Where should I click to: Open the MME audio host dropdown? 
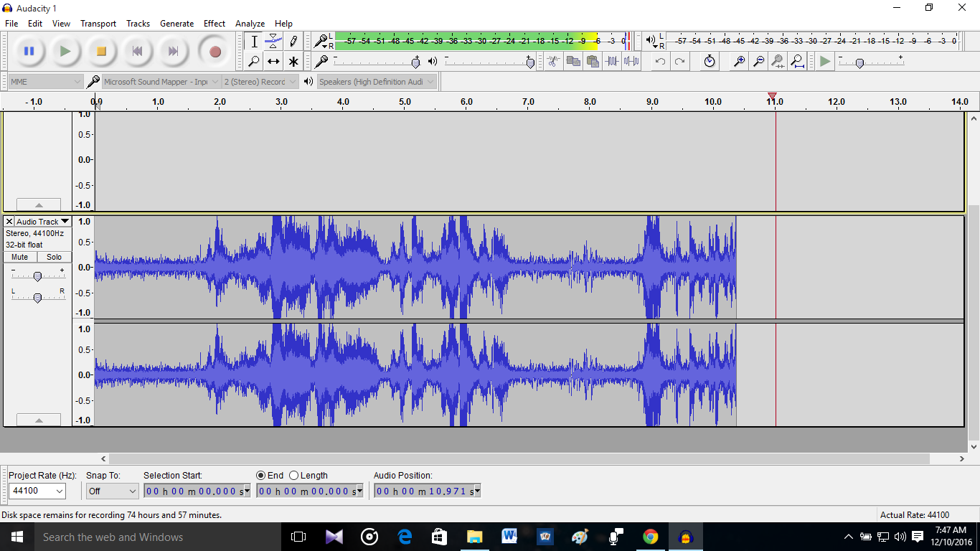point(46,82)
